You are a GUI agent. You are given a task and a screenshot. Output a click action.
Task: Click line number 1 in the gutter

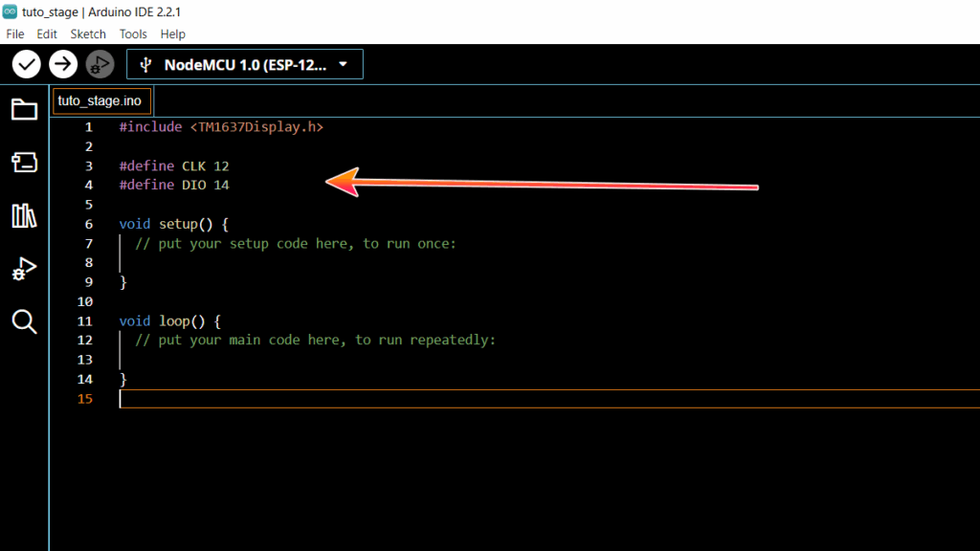[x=89, y=127]
